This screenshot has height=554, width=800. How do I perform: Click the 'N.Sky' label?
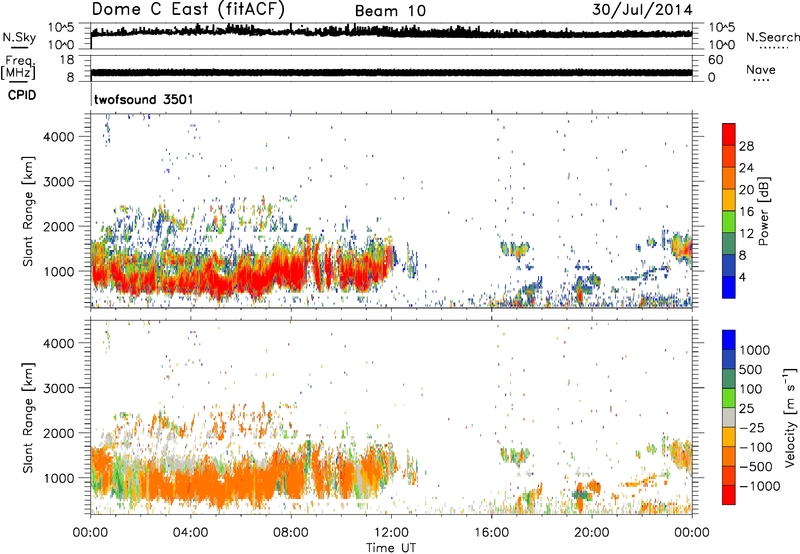[19, 37]
